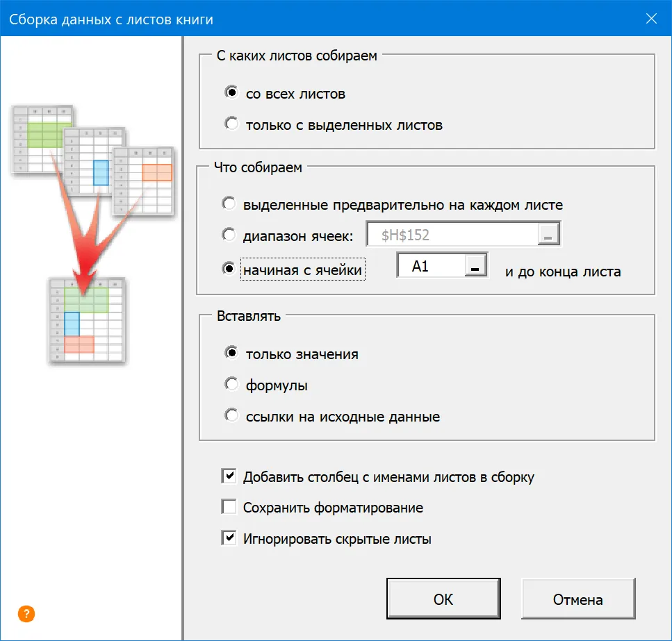Image resolution: width=672 pixels, height=641 pixels.
Task: Close the Сборка данных dialog window
Action: pos(651,19)
